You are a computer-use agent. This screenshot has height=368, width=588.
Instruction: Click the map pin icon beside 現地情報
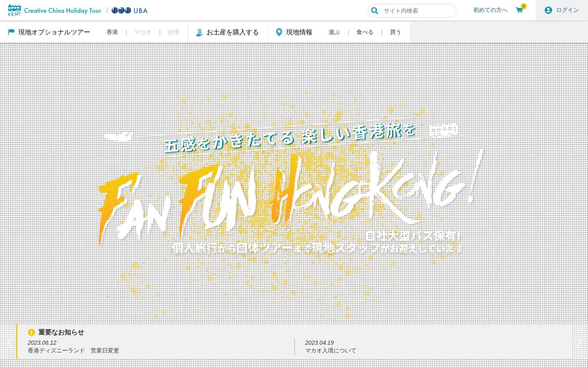pos(279,32)
